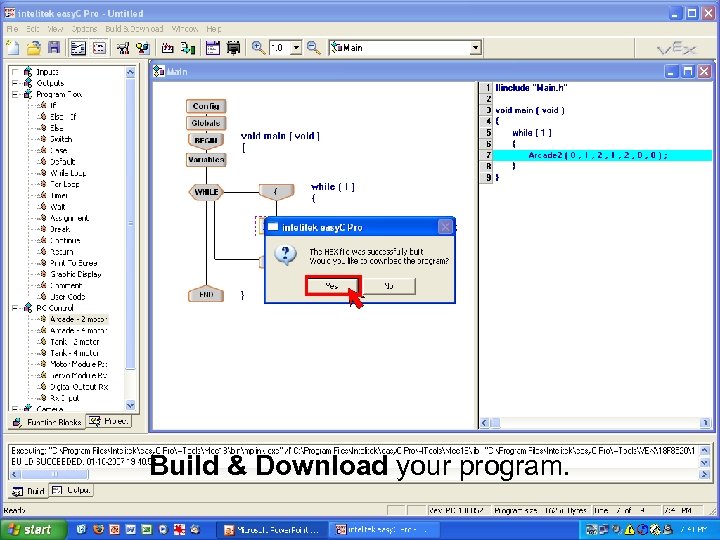The height and width of the screenshot is (540, 720).
Task: Click the BEGIN flowchart block
Action: point(206,140)
